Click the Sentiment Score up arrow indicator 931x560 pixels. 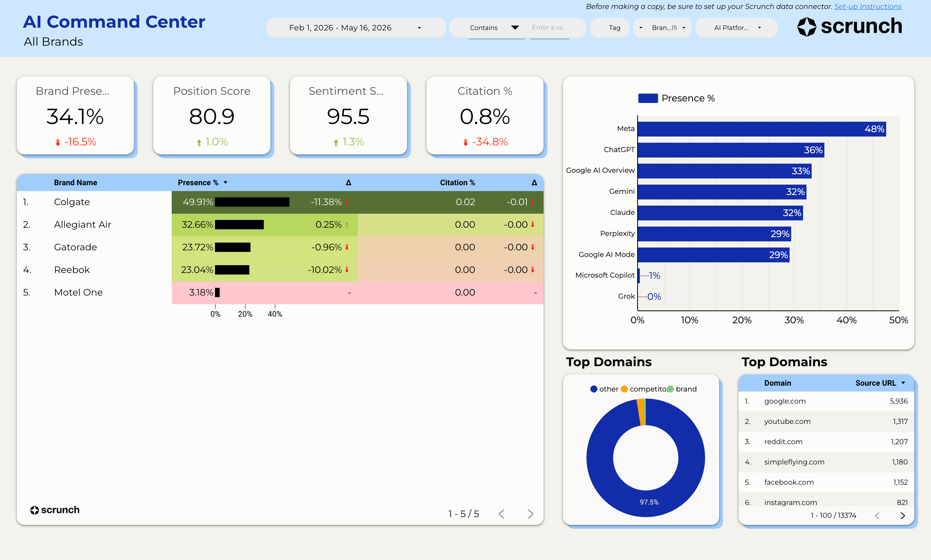tap(336, 142)
